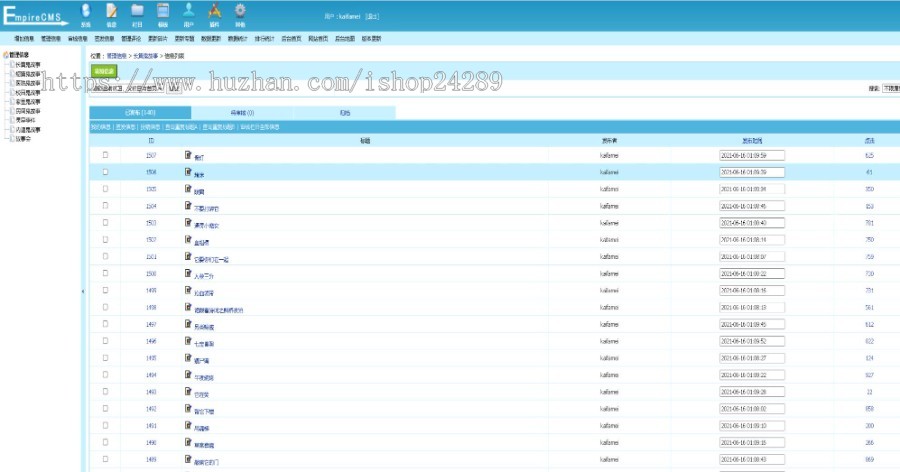Switch to the pending review (0) tab
The width and height of the screenshot is (900, 472).
coord(242,113)
